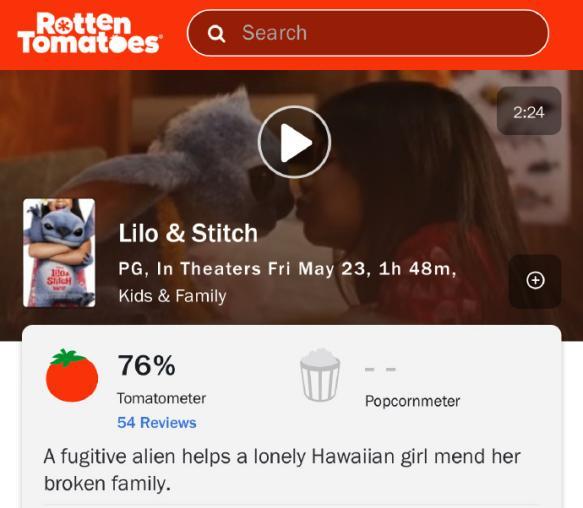The image size is (583, 508).
Task: Click the 76% Tomatometer score
Action: pos(146,366)
